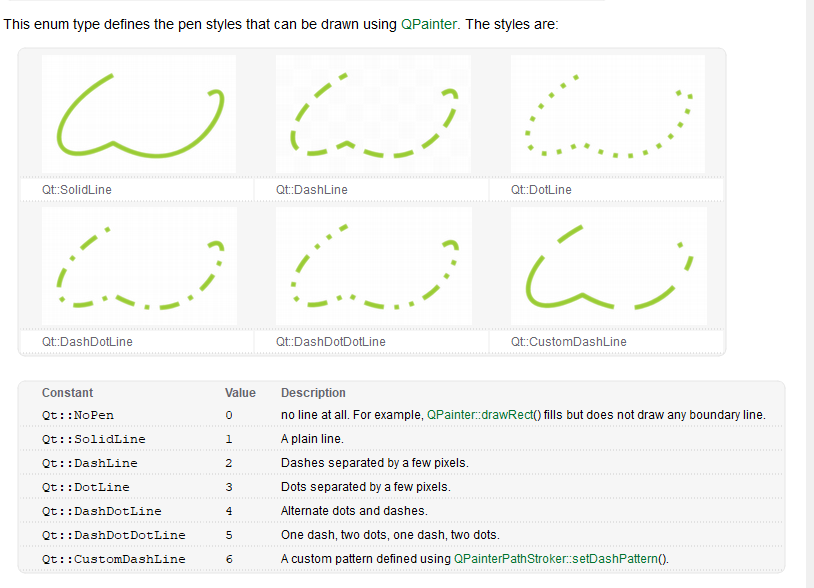Click the Qt::SolidLine example image

[139, 114]
